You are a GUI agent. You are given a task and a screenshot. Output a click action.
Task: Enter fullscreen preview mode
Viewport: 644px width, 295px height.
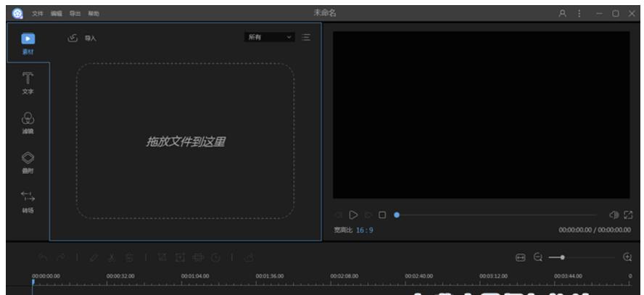coord(628,215)
